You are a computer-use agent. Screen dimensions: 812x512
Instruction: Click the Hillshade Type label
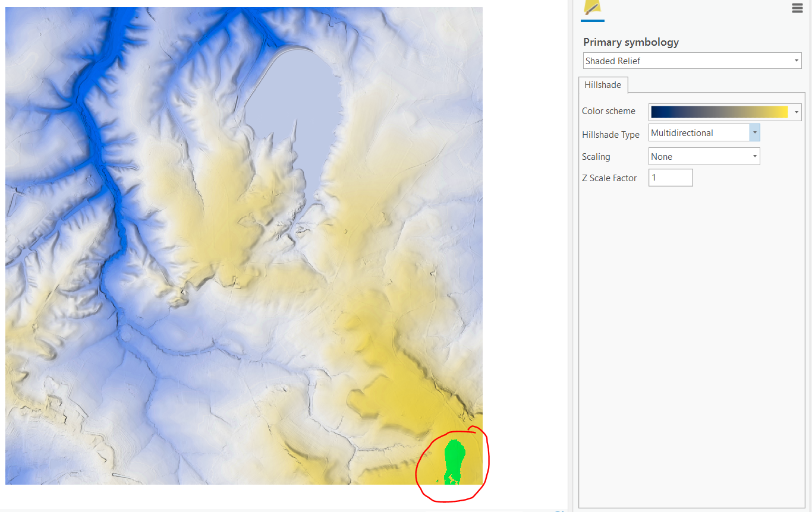[x=610, y=134]
